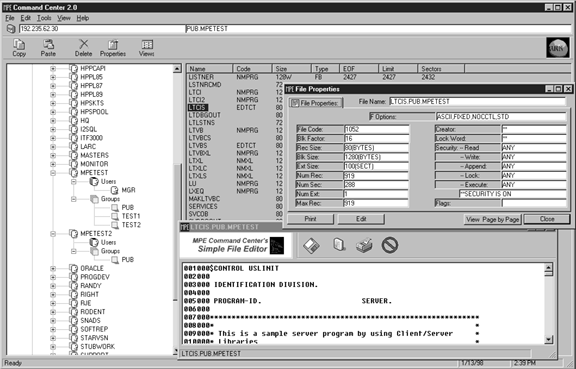Select the File Properties tab

[x=316, y=103]
